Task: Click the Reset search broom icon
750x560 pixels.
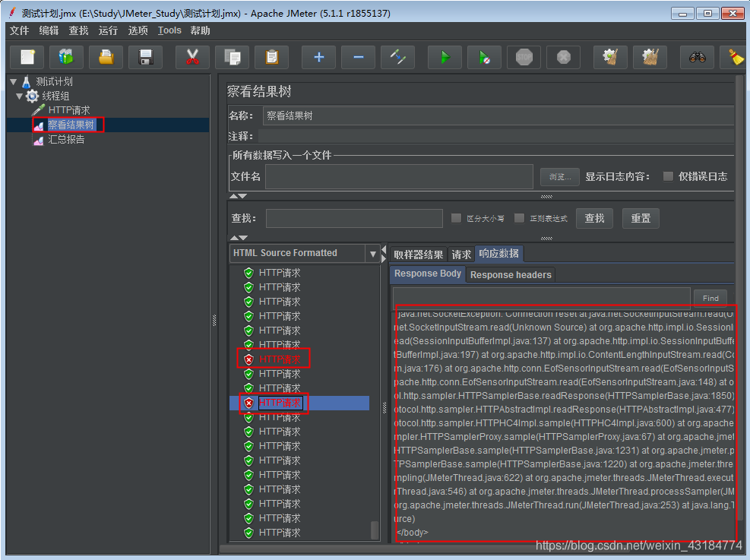Action: pos(735,58)
